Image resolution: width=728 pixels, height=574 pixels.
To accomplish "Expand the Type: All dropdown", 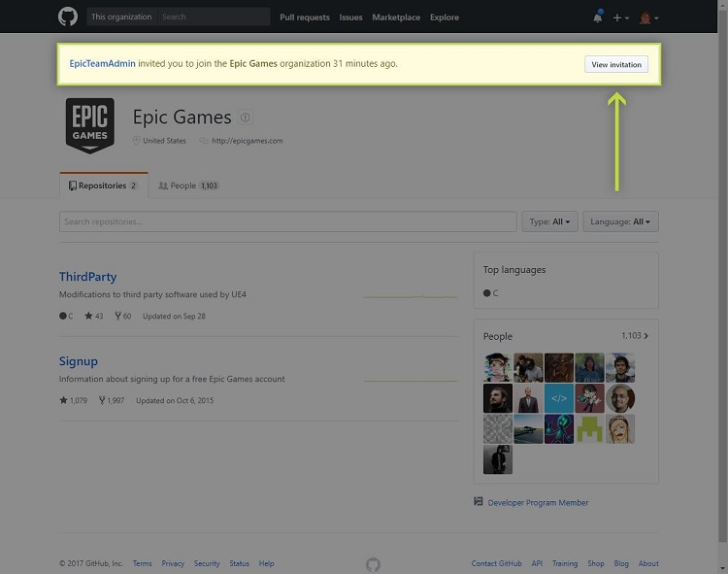I will coord(549,221).
